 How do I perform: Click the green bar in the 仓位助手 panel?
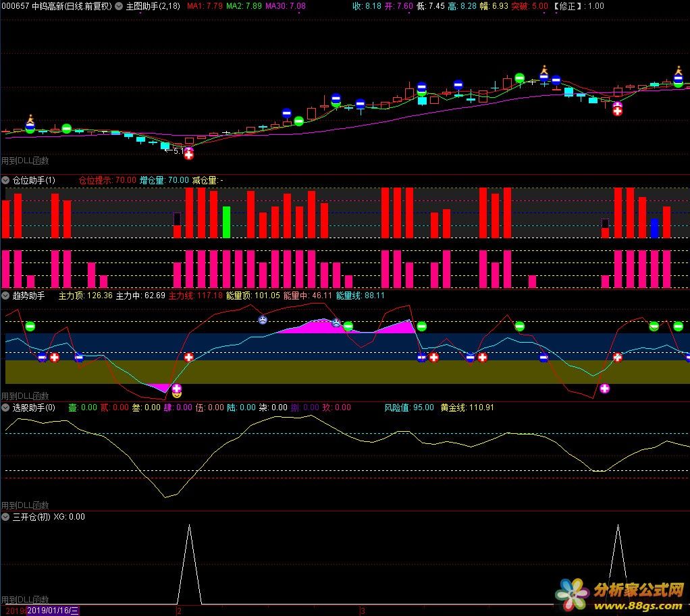[x=226, y=222]
